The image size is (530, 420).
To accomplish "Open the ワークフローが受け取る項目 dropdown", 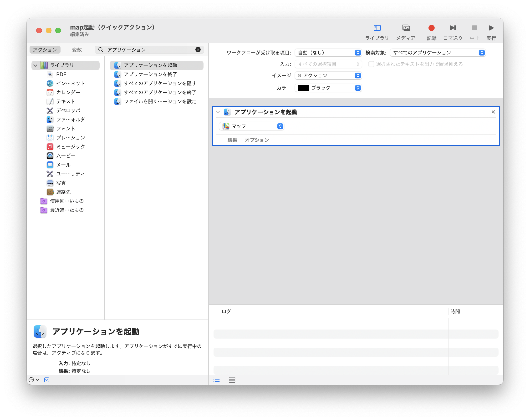I will point(328,53).
